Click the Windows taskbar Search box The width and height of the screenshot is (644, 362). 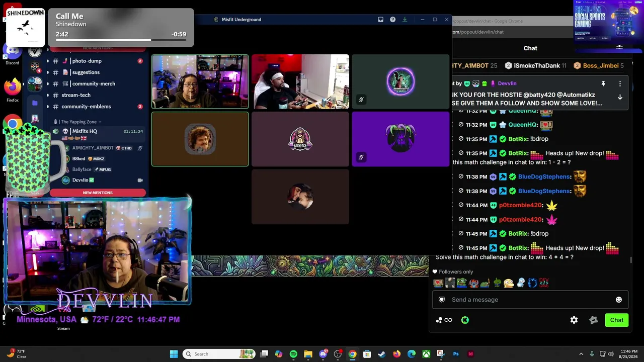(219, 354)
